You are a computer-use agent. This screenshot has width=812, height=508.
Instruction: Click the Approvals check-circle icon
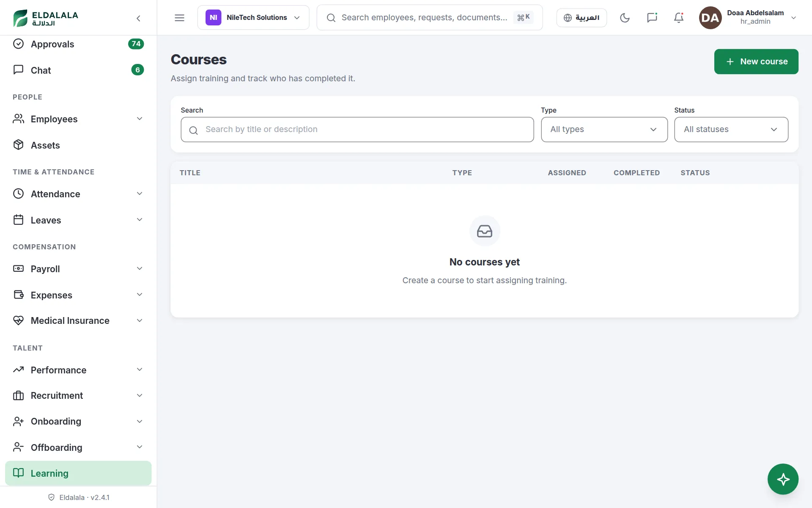tap(18, 44)
